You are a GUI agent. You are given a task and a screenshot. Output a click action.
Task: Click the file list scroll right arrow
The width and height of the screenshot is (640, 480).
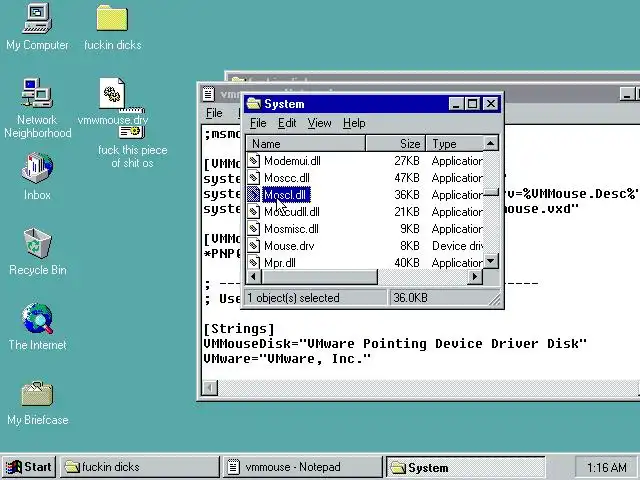475,276
